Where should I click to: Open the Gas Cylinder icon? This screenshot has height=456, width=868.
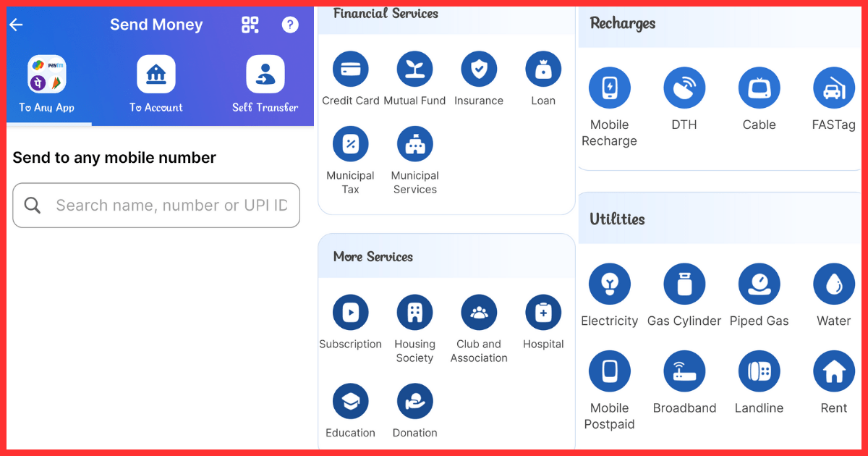[x=684, y=284]
